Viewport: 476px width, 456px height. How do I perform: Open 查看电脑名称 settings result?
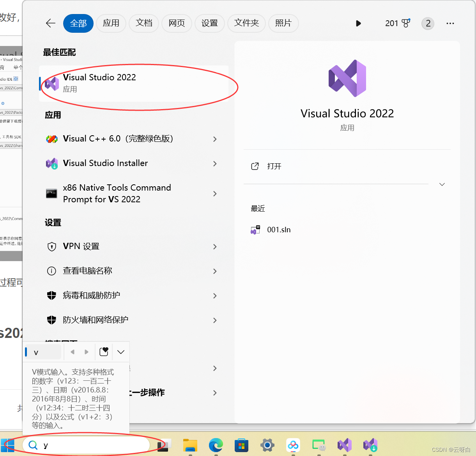(134, 271)
